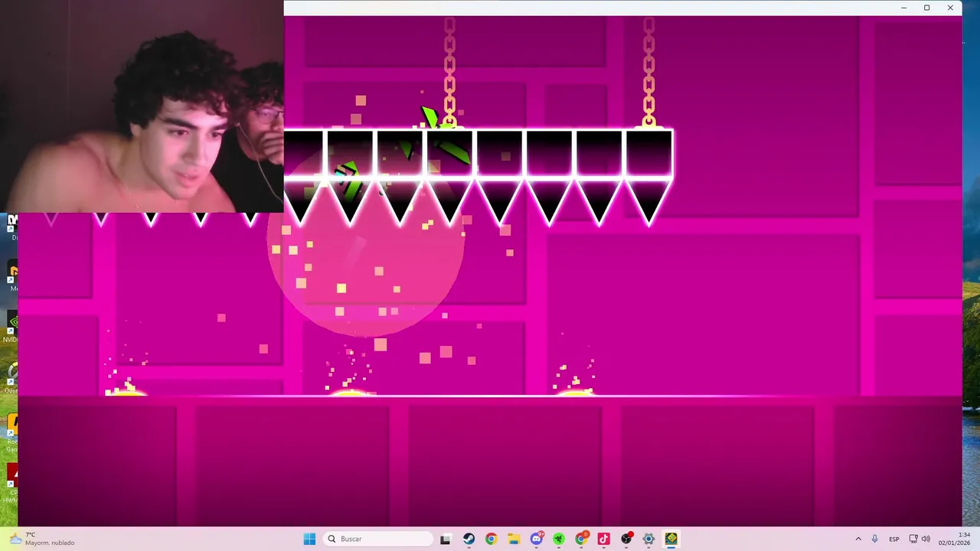Open Discord from the taskbar

[x=537, y=539]
